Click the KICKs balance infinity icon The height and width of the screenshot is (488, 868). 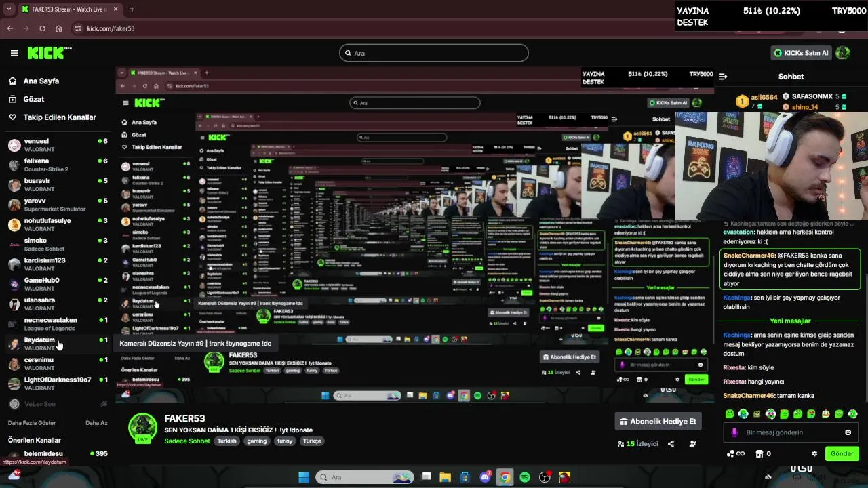pyautogui.click(x=736, y=453)
